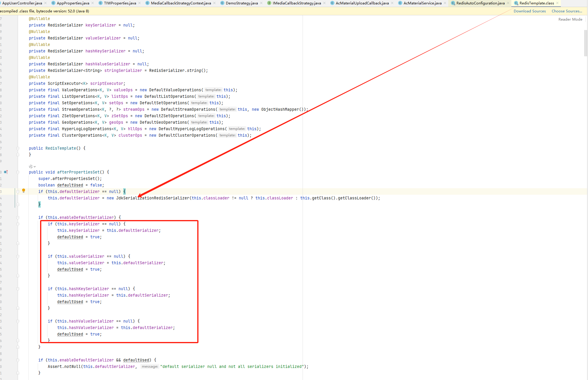This screenshot has width=588, height=380.
Task: Click the implements-method gutter icon beside afterPropertiesSet
Action: click(6, 172)
